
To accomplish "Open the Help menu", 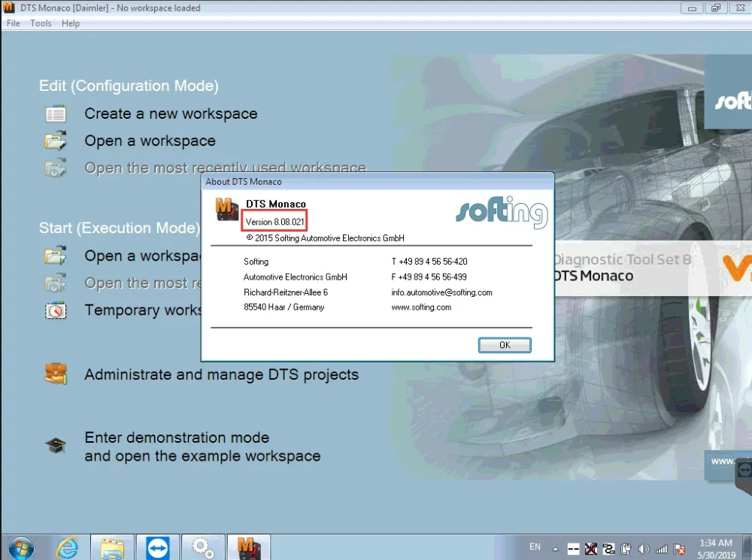I will (71, 23).
